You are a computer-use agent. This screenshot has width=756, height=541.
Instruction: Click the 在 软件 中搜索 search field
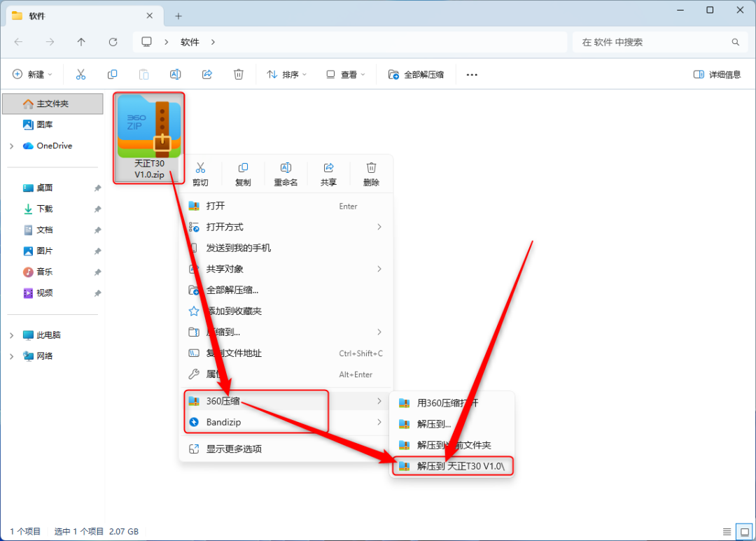[x=659, y=42]
